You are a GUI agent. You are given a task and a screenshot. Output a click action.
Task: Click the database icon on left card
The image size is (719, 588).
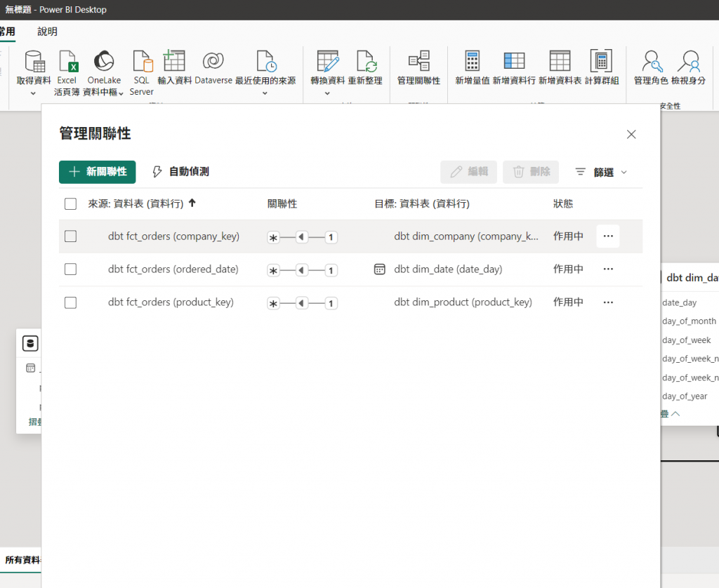tap(30, 343)
